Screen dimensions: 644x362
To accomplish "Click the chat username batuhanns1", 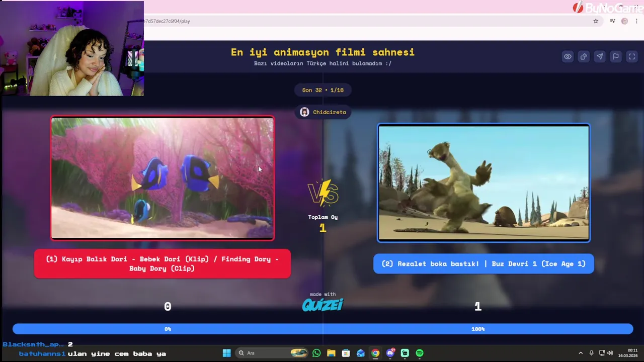I will 42,354.
